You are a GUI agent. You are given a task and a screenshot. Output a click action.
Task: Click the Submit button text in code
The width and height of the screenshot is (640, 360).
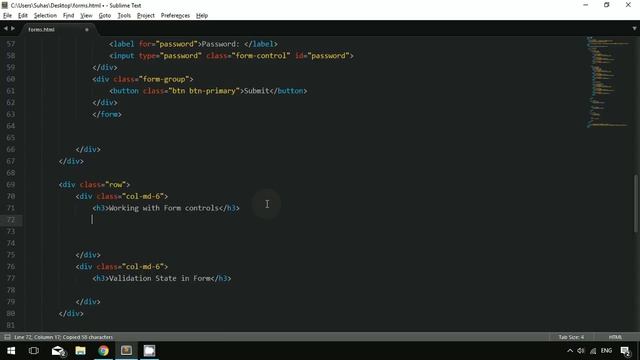[x=257, y=91]
